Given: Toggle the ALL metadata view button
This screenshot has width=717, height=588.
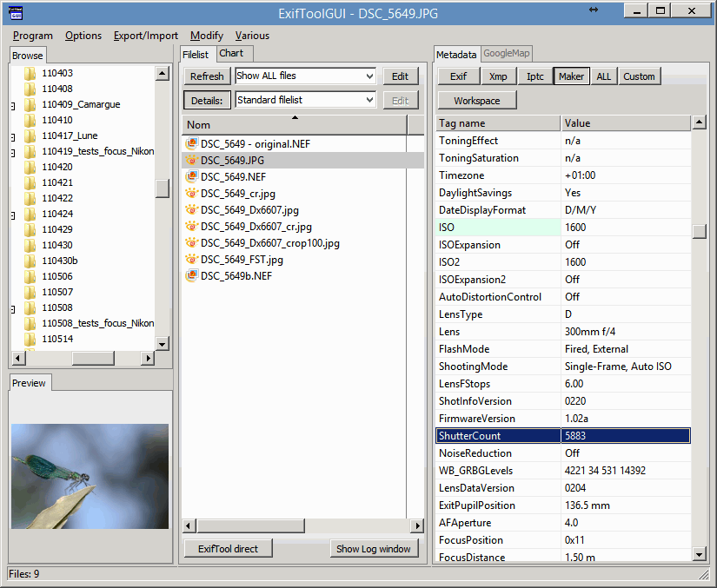Looking at the screenshot, I should point(604,76).
